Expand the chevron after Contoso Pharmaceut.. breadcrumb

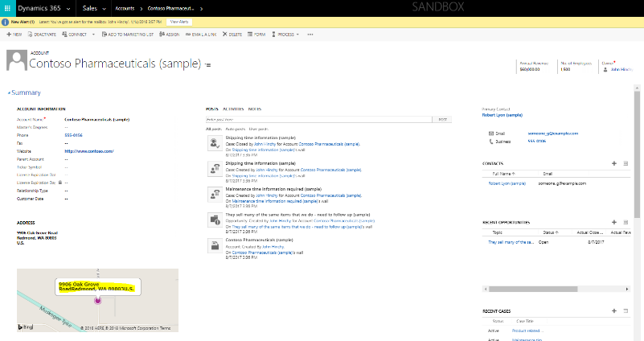coord(201,9)
